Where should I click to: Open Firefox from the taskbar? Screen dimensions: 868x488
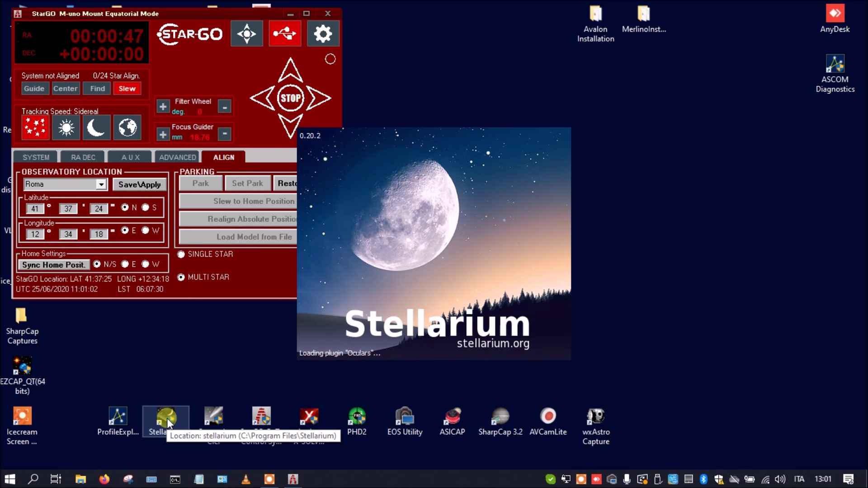coord(104,479)
